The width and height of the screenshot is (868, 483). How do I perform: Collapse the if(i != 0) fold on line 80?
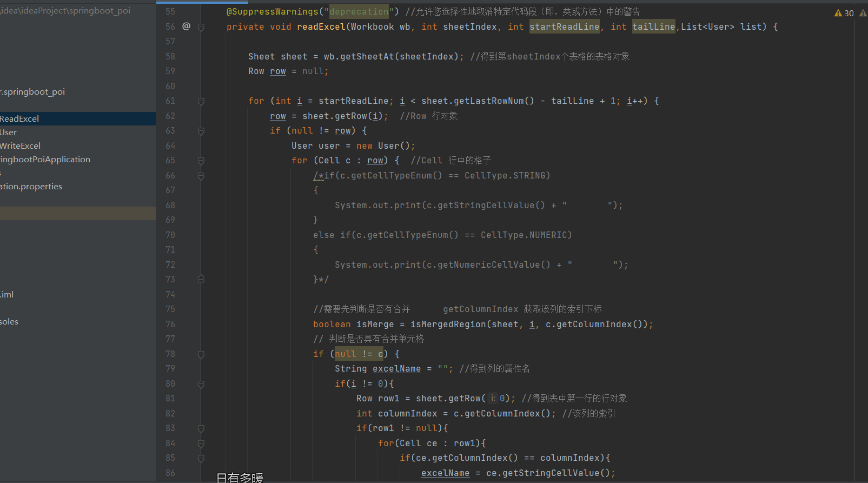[201, 384]
